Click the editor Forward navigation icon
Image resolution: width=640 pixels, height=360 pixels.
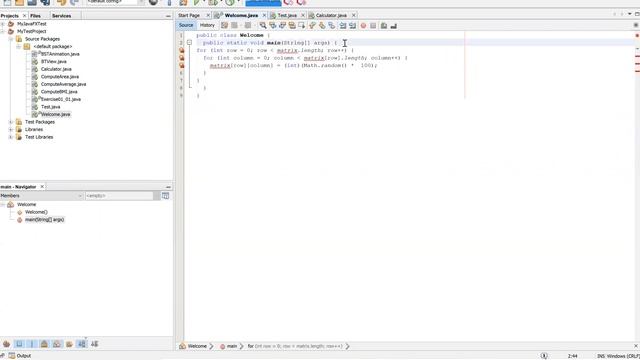pos(248,25)
